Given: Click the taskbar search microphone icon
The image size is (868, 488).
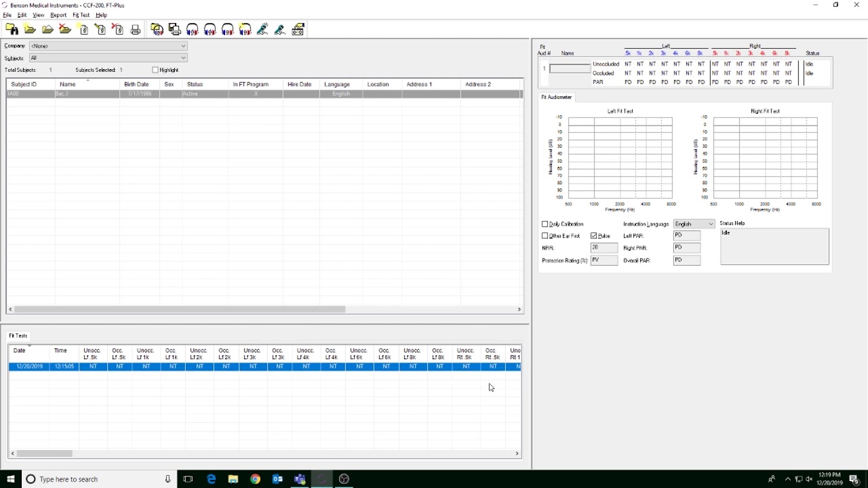Looking at the screenshot, I should coord(167,479).
